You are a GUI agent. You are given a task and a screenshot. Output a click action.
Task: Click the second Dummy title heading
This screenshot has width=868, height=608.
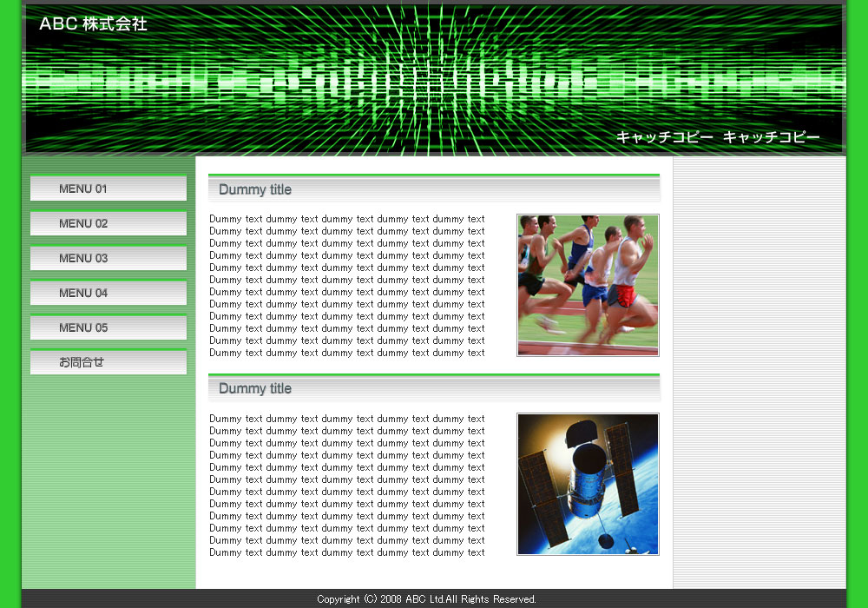[x=434, y=387]
